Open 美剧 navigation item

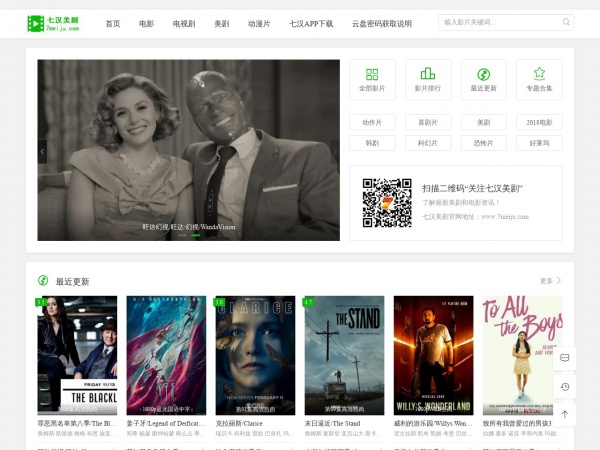222,24
